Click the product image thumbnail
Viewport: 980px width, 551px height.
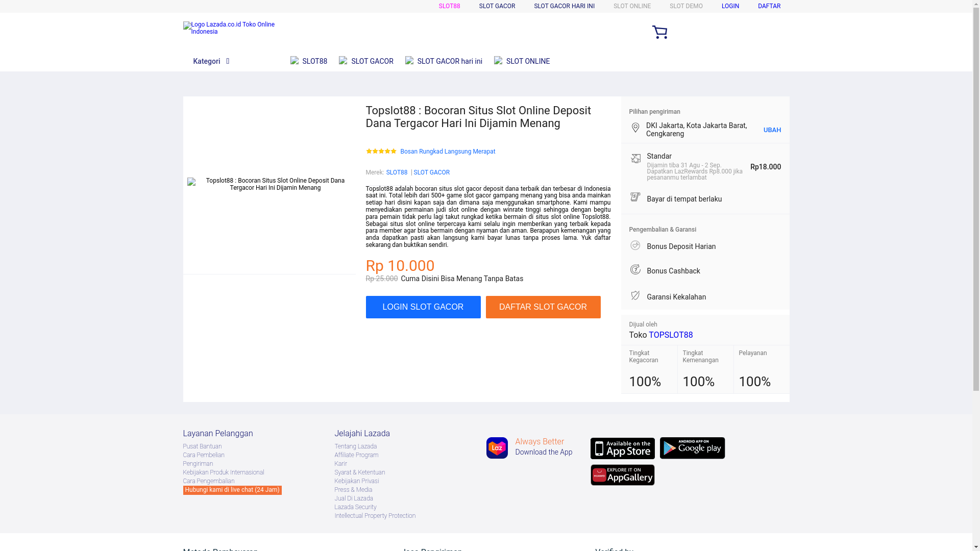point(269,184)
